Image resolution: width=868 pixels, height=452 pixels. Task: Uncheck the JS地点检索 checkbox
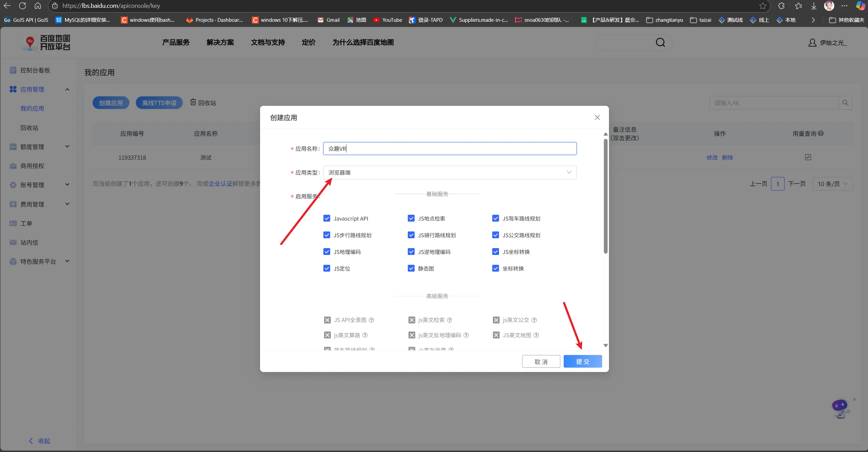coord(411,218)
